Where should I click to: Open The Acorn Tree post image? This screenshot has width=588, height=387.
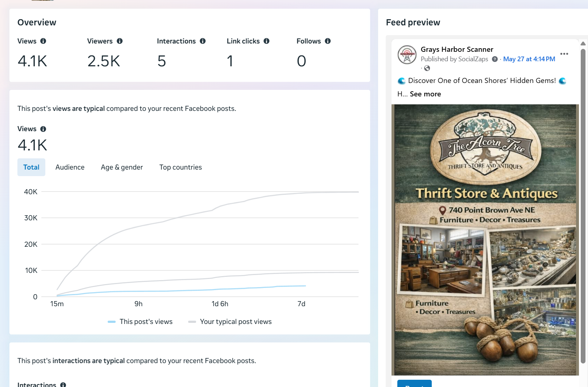pos(485,240)
